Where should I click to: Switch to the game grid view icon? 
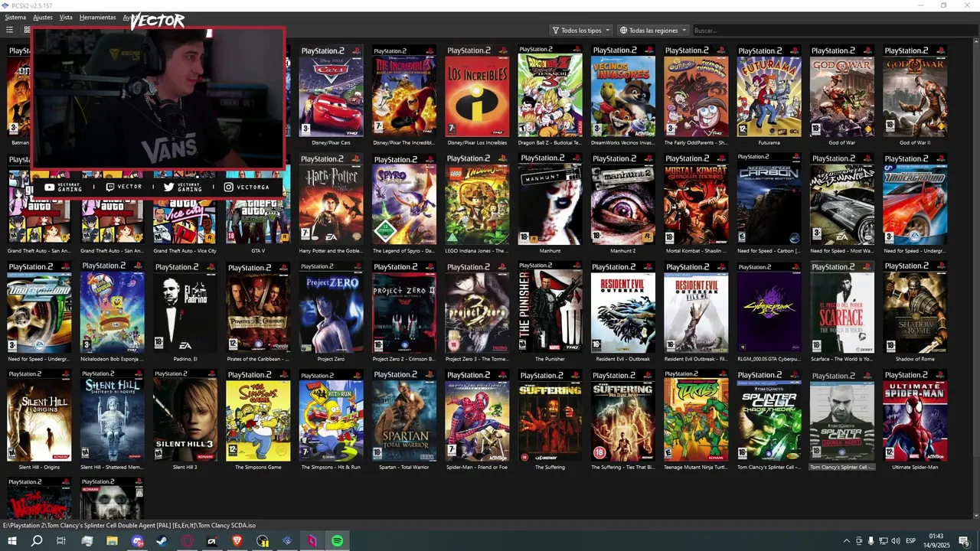coord(27,30)
